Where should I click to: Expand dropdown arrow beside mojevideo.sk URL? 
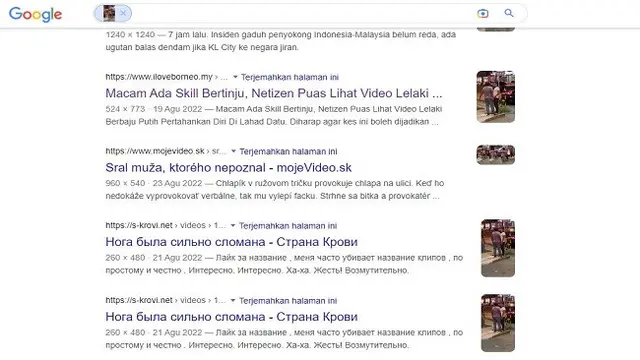click(233, 151)
